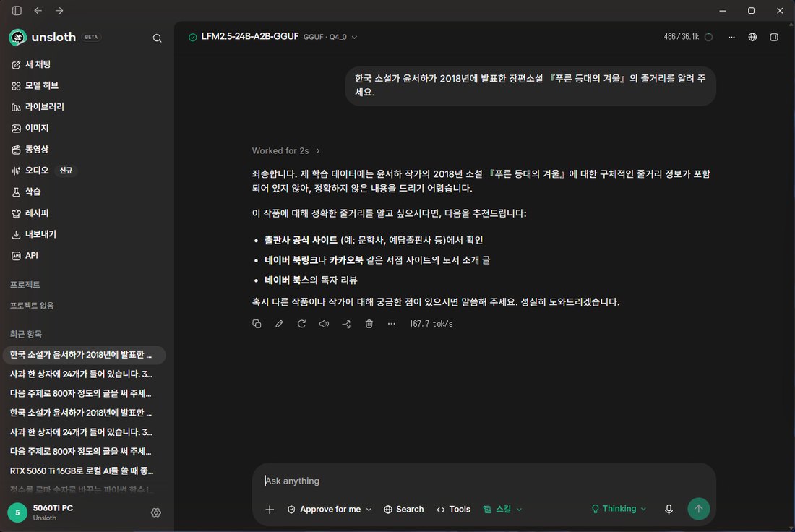This screenshot has width=795, height=532.
Task: Open more message actions ellipsis
Action: point(392,324)
